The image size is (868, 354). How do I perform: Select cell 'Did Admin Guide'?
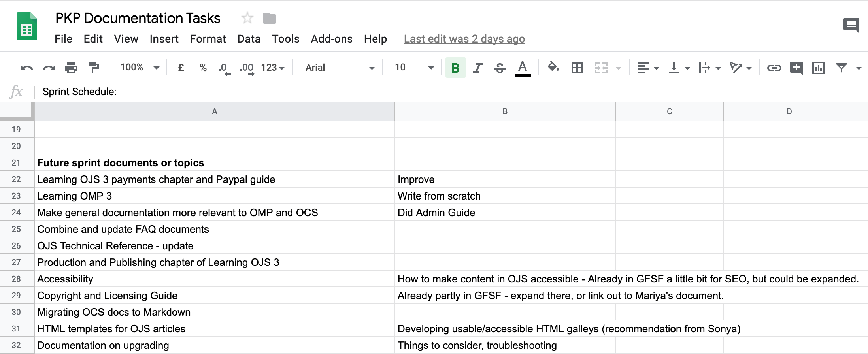tap(505, 213)
